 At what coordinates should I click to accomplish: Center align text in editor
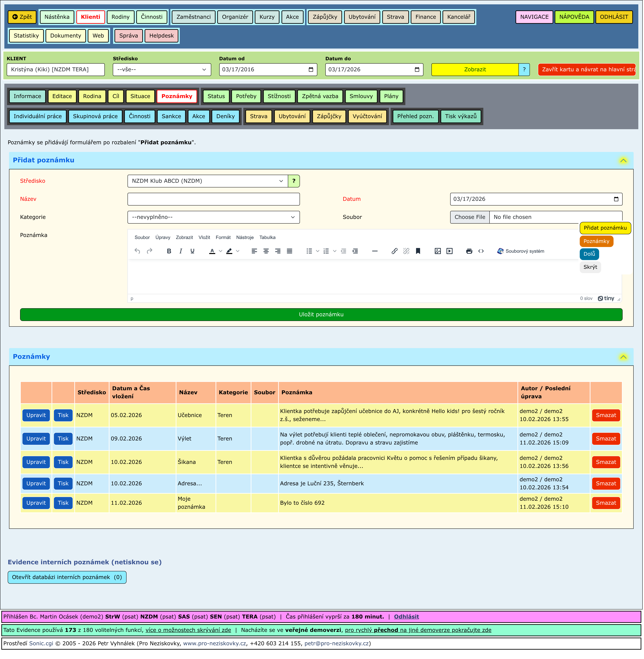point(266,251)
